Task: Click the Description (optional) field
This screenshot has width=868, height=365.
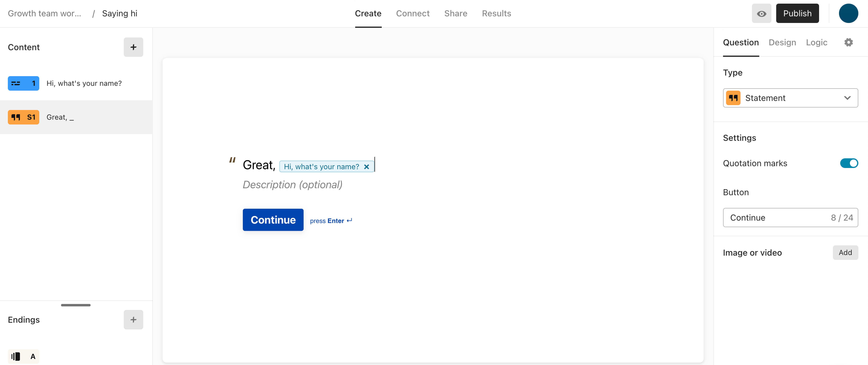Action: pos(293,185)
